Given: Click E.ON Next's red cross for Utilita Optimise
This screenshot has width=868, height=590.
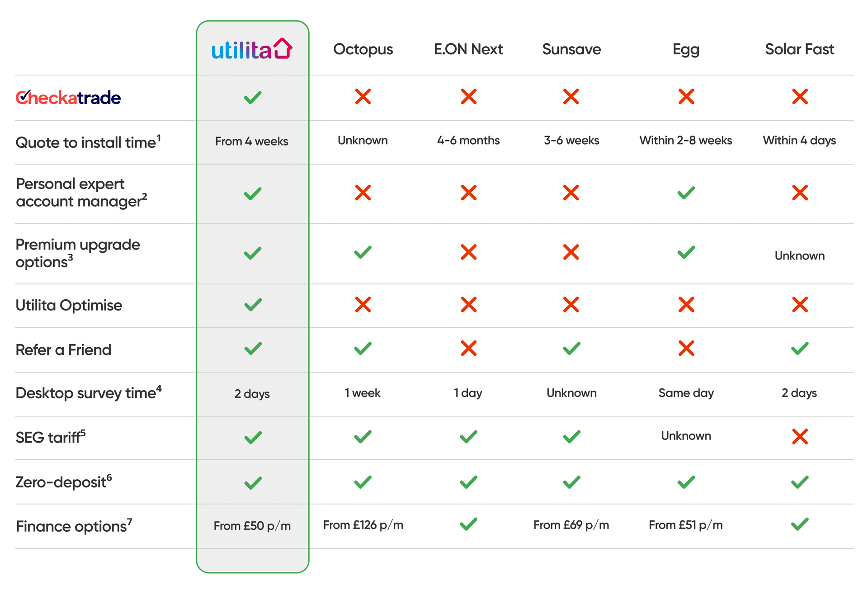Looking at the screenshot, I should coord(469,305).
